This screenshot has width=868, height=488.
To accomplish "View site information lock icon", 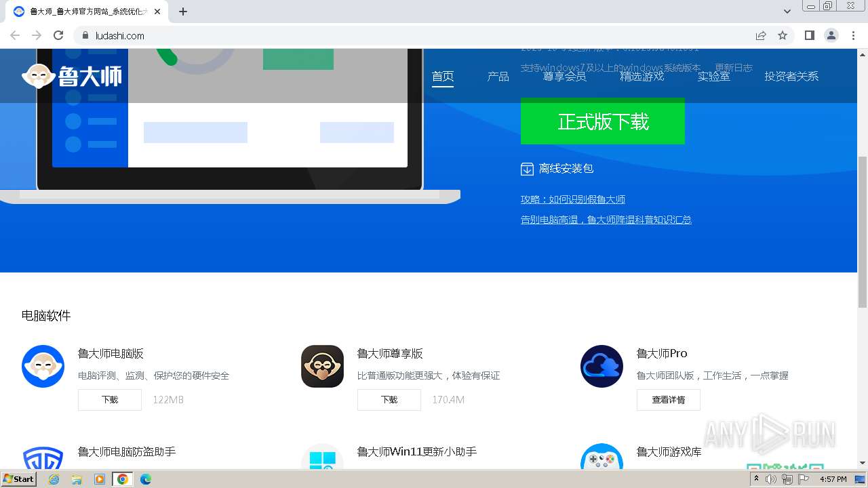I will 85,35.
